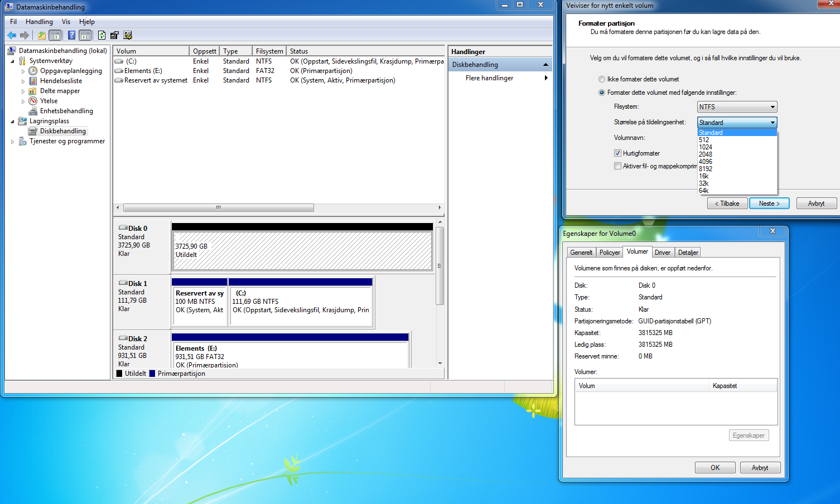Click the Datamaskinbehandling (lokal) computer icon

click(12, 51)
